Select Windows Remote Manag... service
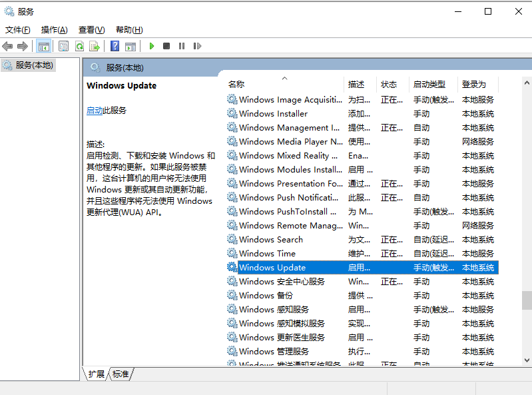Viewport: 532px width, 395px height. [x=291, y=225]
